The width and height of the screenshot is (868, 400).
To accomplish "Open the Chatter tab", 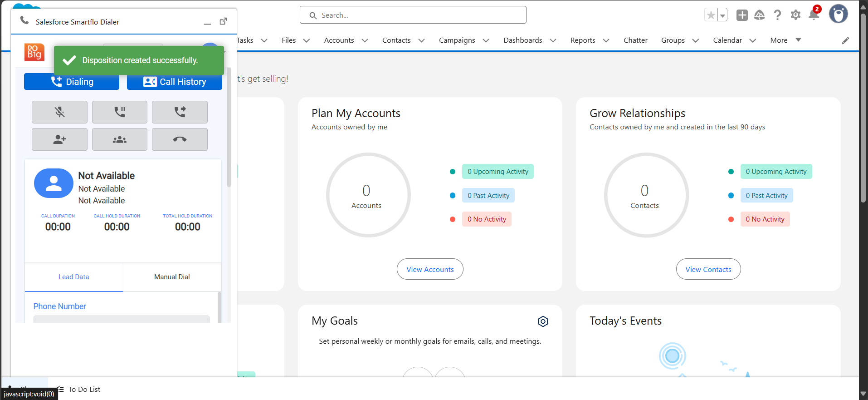I will [635, 40].
